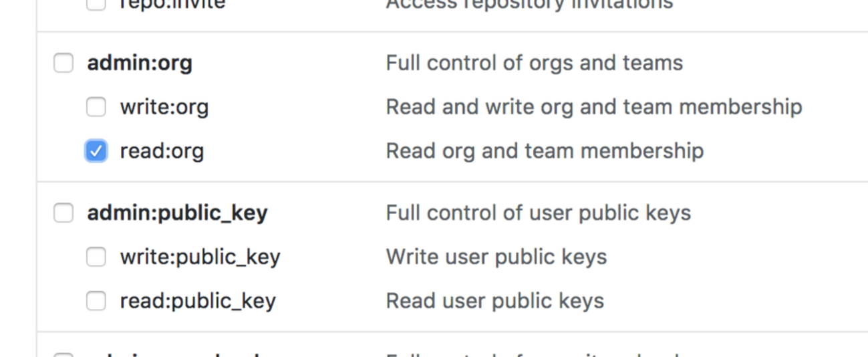Click the write:org scope label
868x357 pixels.
tap(164, 107)
